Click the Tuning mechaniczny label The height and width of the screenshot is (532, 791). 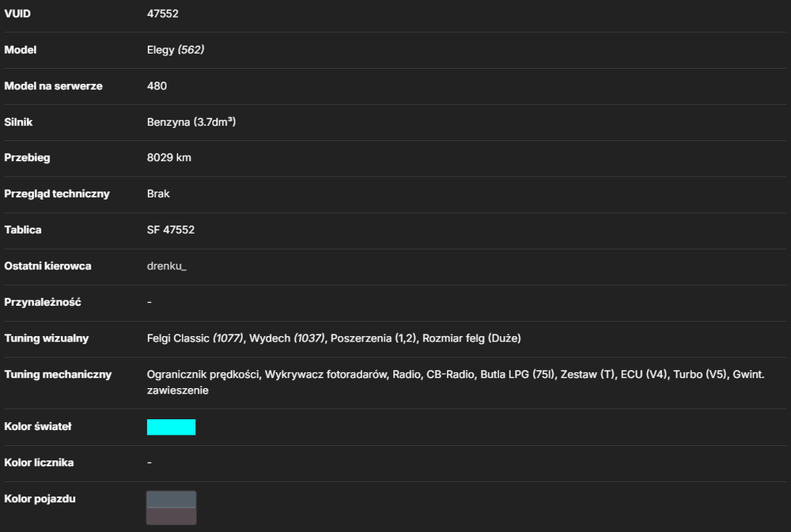58,375
